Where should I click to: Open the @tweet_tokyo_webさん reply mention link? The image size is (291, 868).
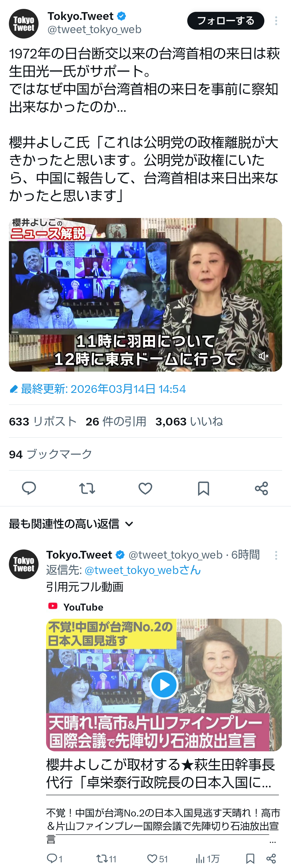click(x=143, y=570)
